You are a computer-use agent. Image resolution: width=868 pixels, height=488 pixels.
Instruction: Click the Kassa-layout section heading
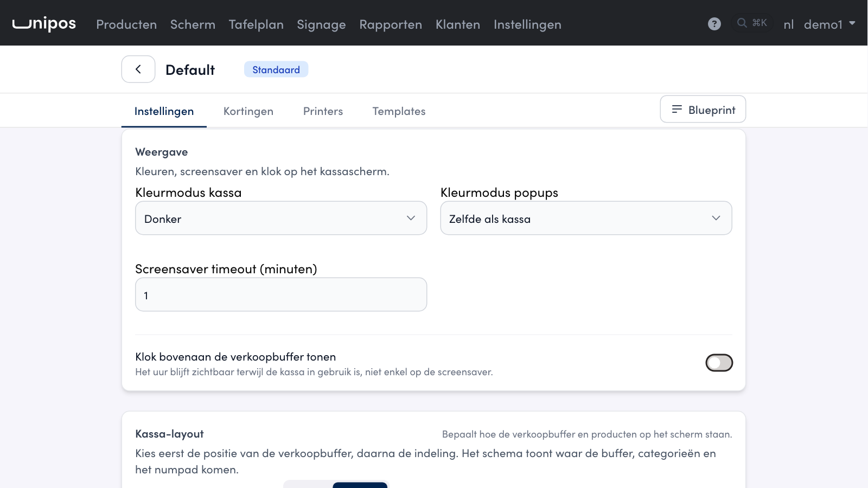[x=169, y=434]
